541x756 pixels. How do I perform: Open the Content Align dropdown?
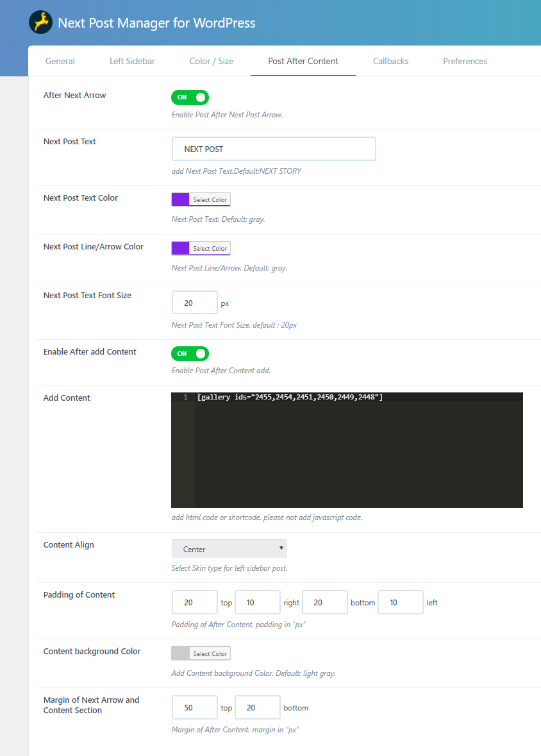click(229, 549)
